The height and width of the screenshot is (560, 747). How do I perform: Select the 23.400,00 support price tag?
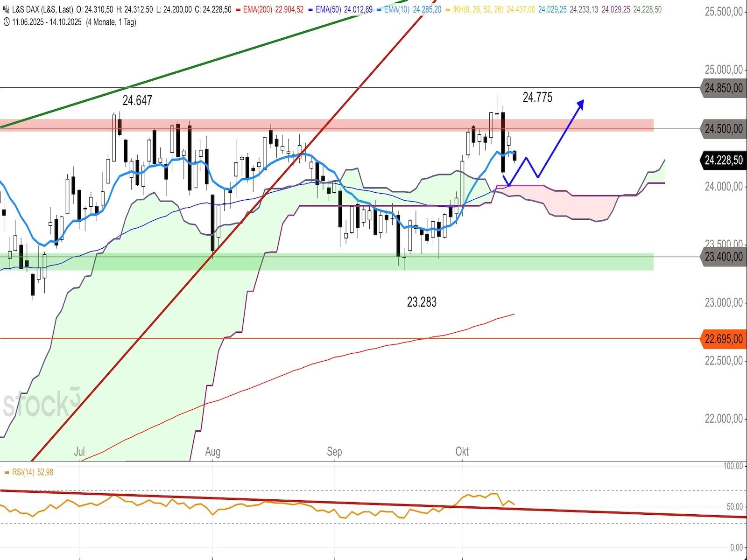(x=723, y=257)
